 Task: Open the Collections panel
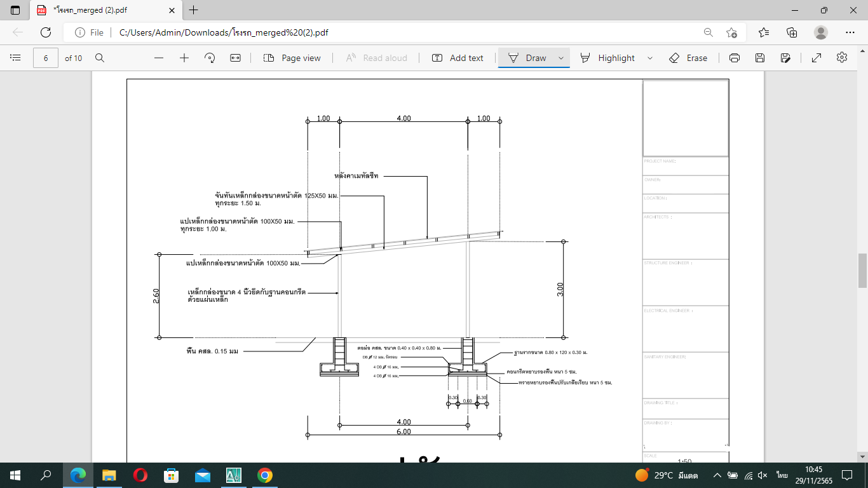pos(792,32)
